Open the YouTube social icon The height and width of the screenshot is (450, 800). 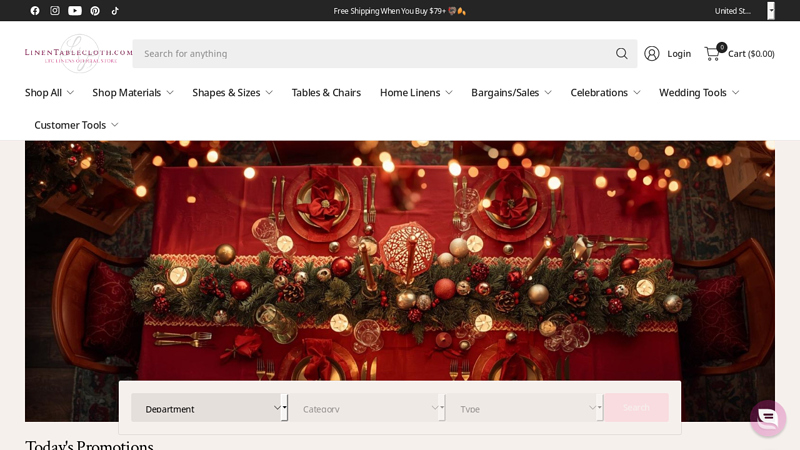pos(75,11)
